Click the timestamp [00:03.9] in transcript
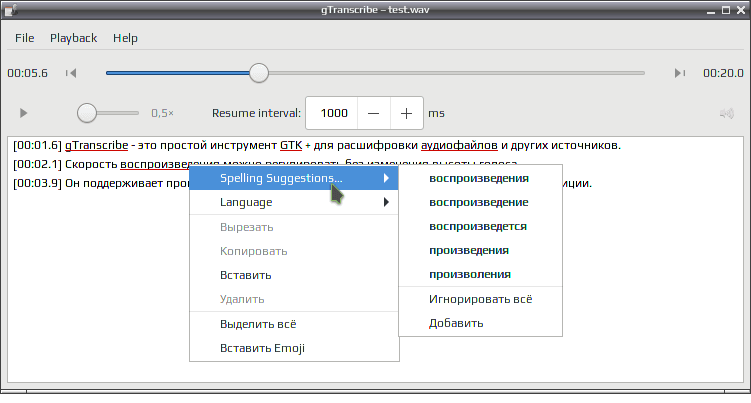Viewport: 751px width, 403px height. (x=37, y=184)
